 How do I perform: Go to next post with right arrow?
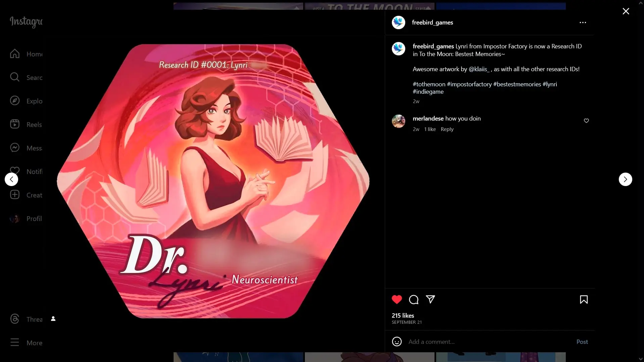pos(625,179)
